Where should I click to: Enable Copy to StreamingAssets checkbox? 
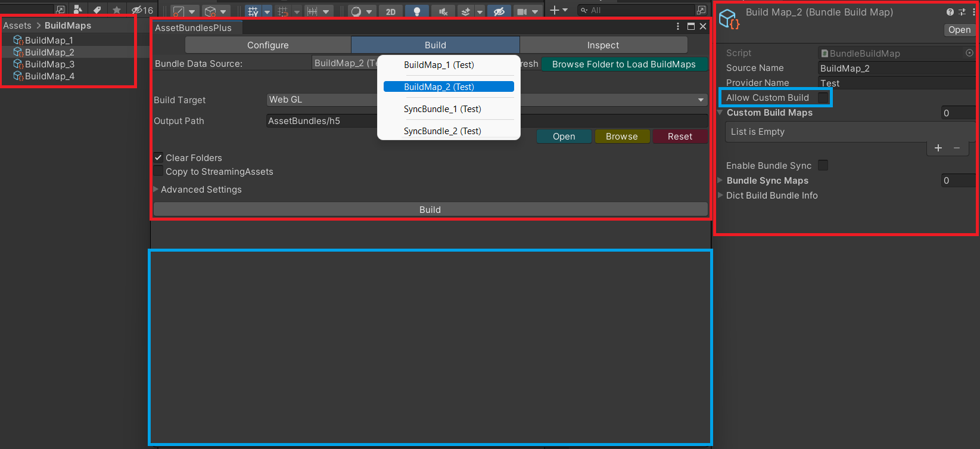pyautogui.click(x=158, y=171)
